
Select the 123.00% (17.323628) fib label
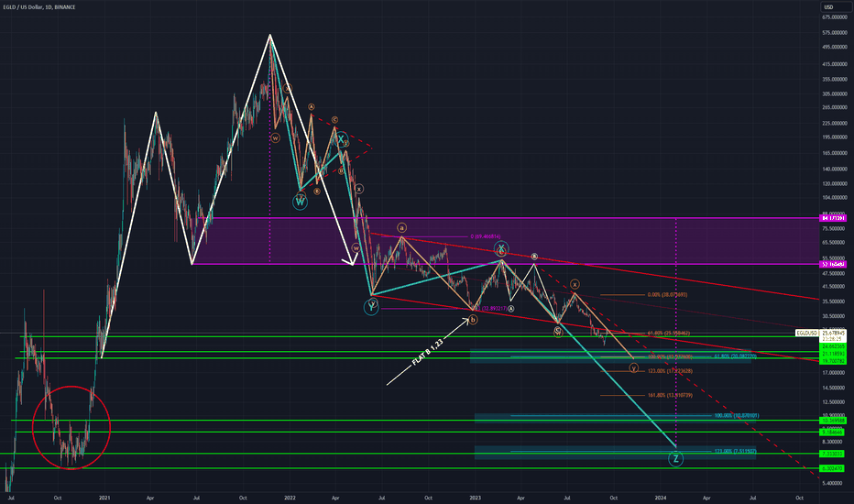670,371
